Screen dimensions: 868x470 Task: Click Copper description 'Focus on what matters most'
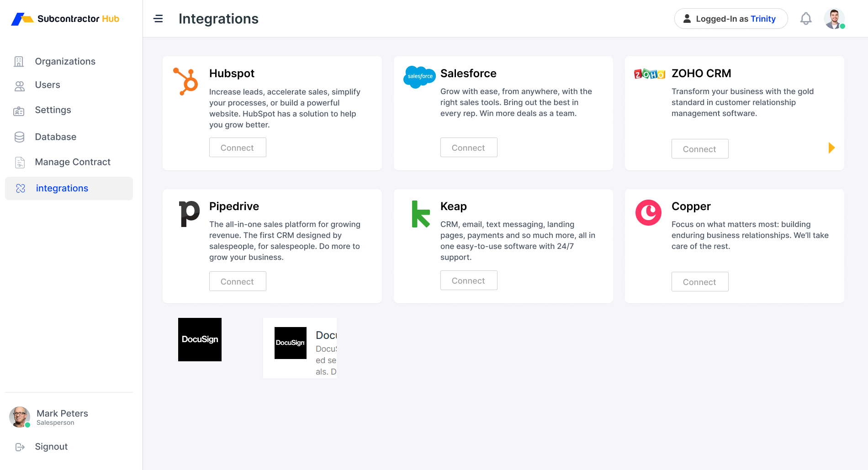point(750,235)
